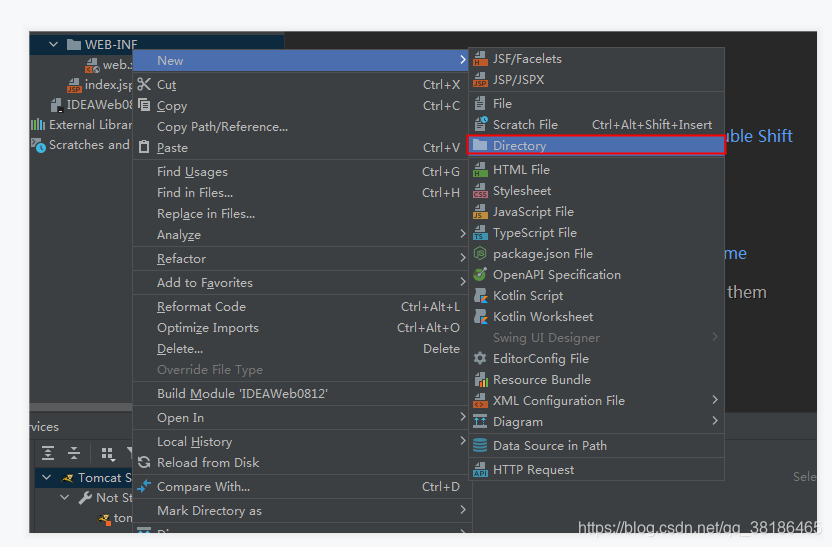The image size is (832, 547).
Task: Expand the Local History submenu
Action: 462,441
